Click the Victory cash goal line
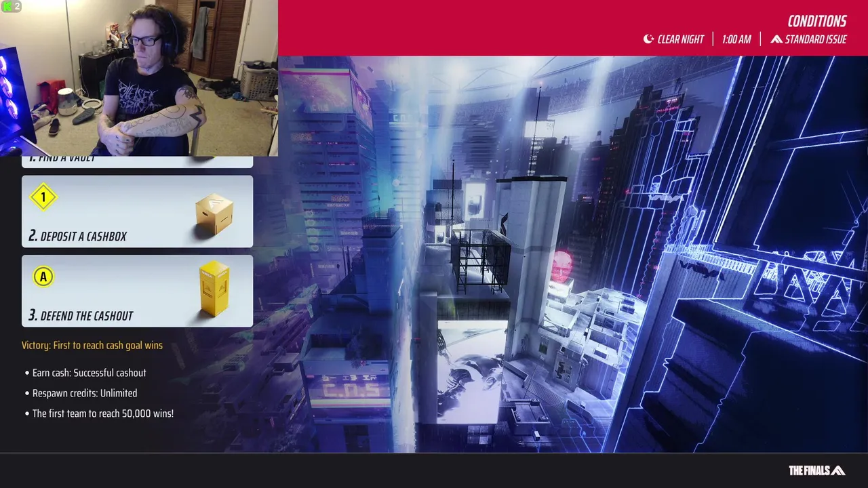868x488 pixels. [x=92, y=345]
